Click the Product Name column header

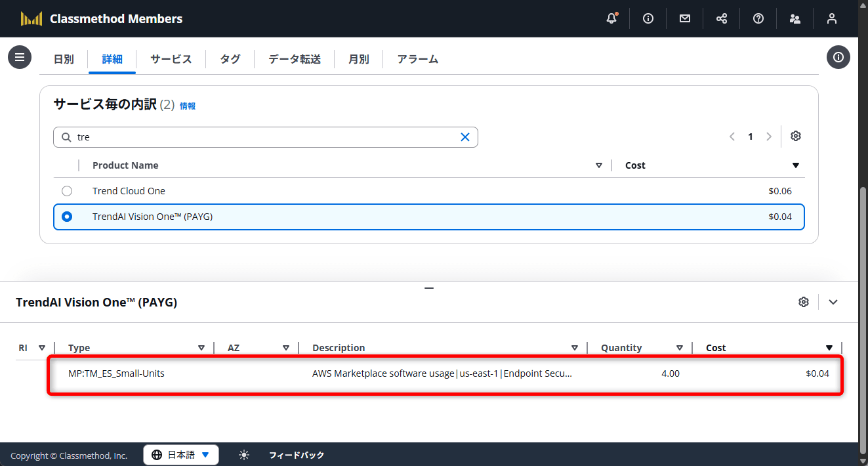click(x=125, y=165)
